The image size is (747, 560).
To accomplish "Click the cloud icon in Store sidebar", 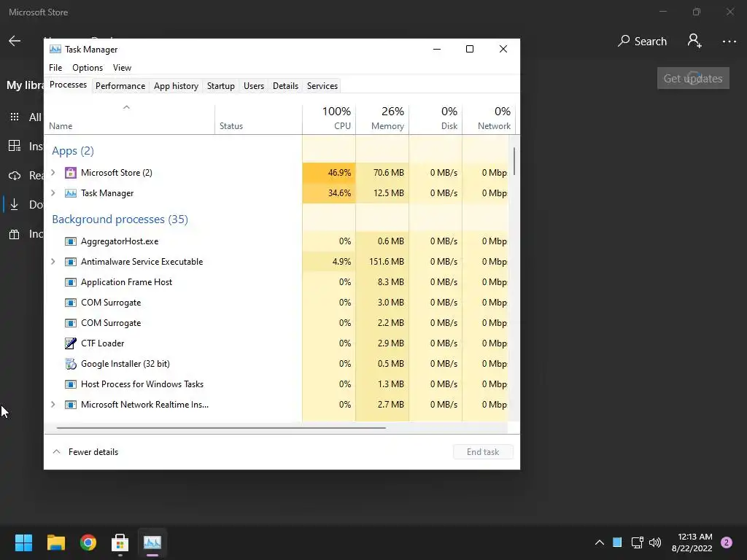I will [x=15, y=175].
